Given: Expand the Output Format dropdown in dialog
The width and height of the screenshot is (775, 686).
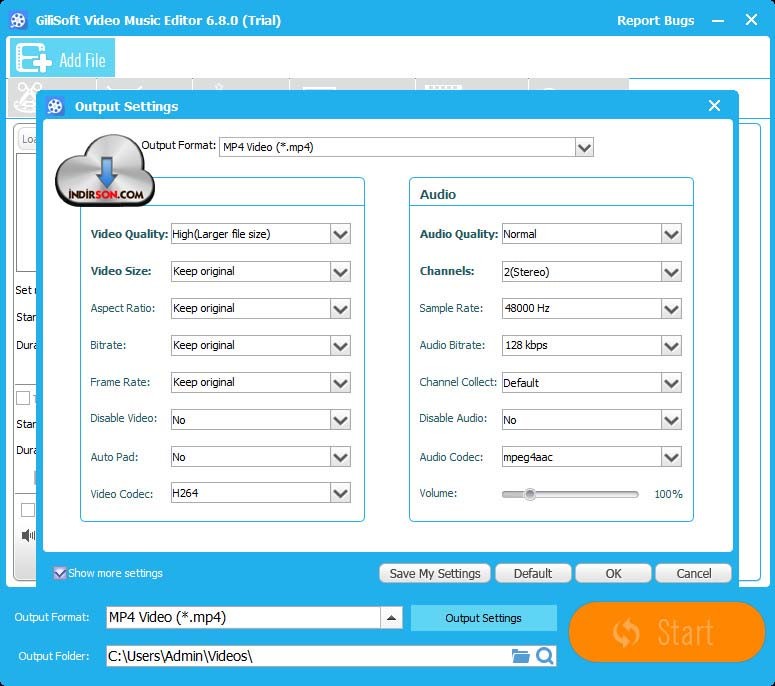Looking at the screenshot, I should click(x=584, y=147).
